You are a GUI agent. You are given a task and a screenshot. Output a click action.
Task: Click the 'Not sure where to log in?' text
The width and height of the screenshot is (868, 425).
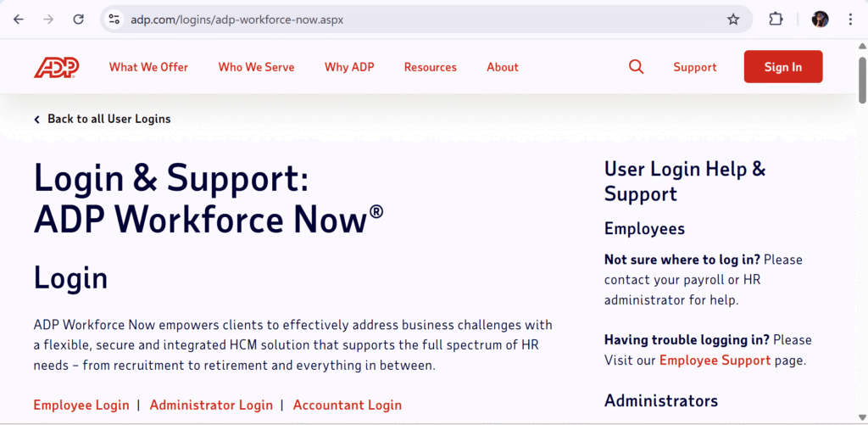(682, 260)
